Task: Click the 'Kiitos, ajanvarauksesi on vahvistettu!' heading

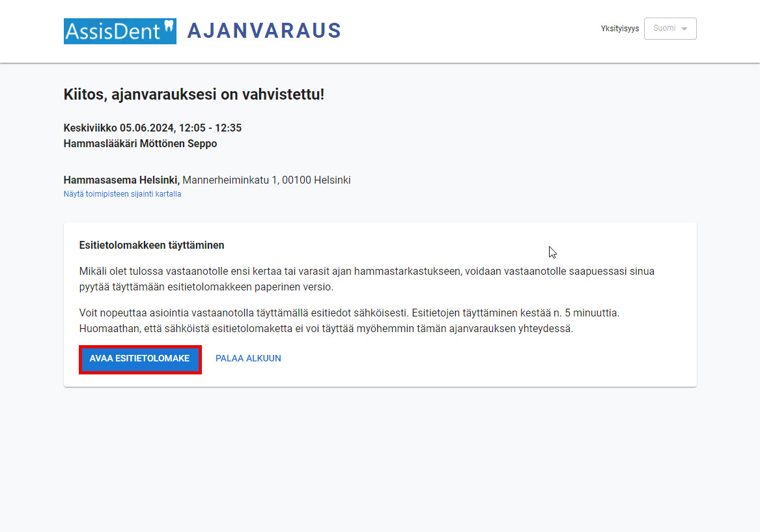Action: (x=194, y=94)
